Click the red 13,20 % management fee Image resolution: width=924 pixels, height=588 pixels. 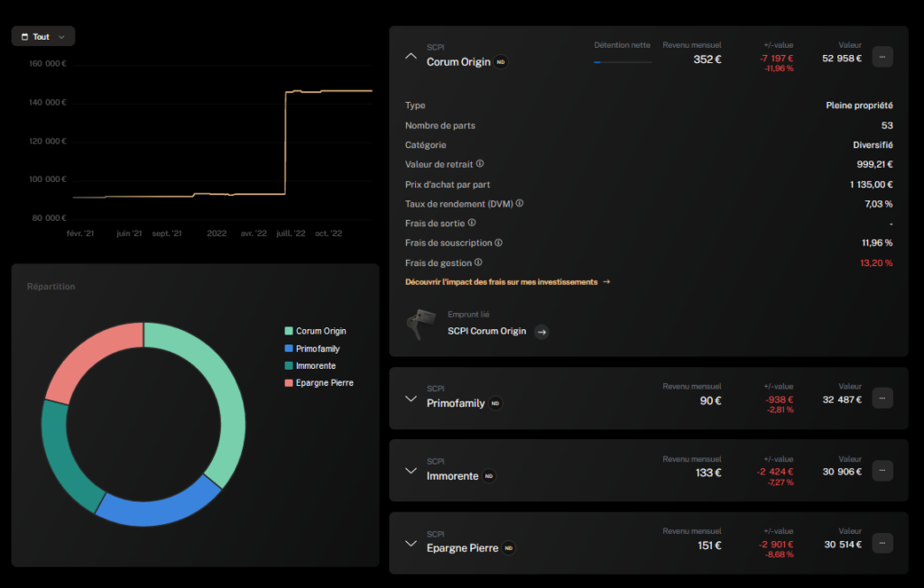[x=876, y=262]
